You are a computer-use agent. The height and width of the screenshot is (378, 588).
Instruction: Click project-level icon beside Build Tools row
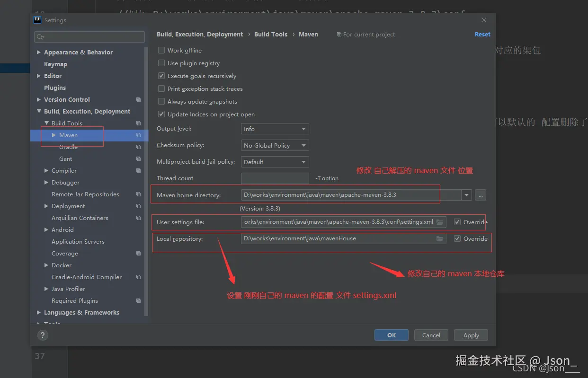coord(138,123)
